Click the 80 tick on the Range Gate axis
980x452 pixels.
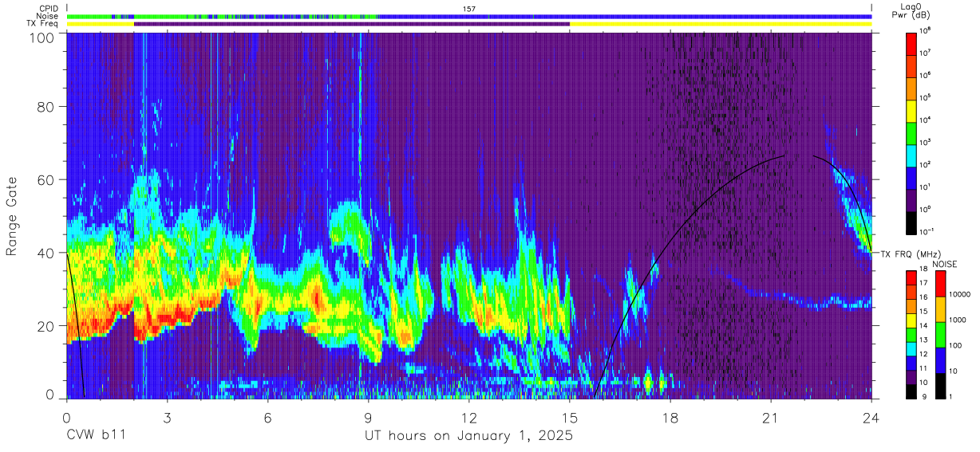click(x=47, y=107)
